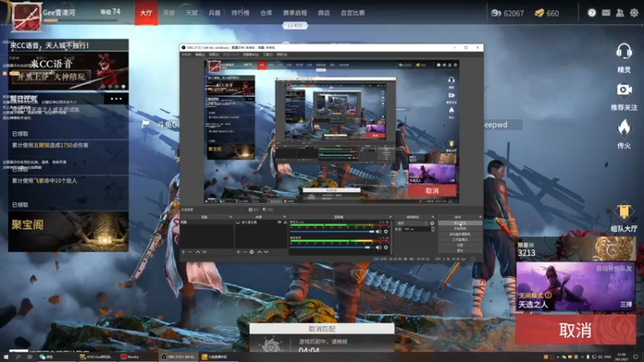Viewport: 644px width, 362px height.
Task: Open the help question mark icon in game header
Action: coord(592,13)
